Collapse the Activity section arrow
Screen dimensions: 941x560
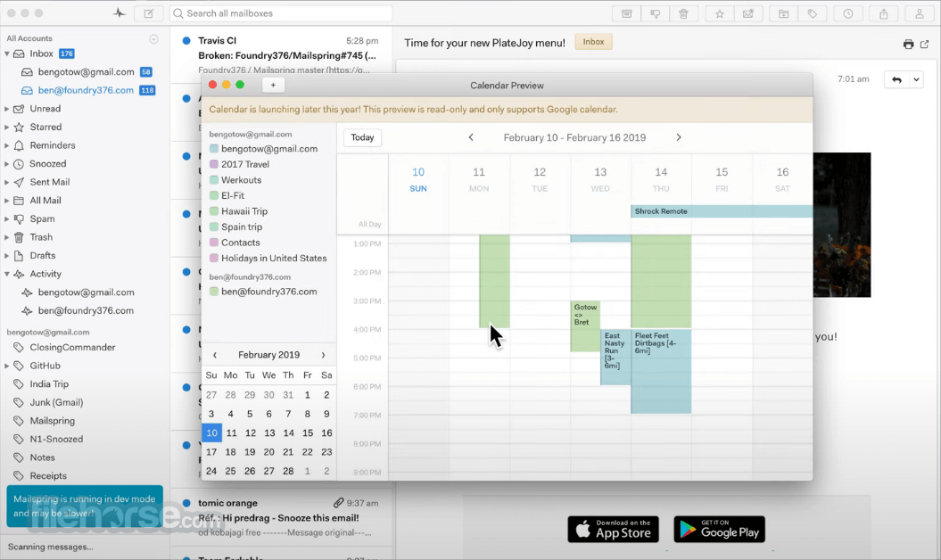pyautogui.click(x=7, y=274)
